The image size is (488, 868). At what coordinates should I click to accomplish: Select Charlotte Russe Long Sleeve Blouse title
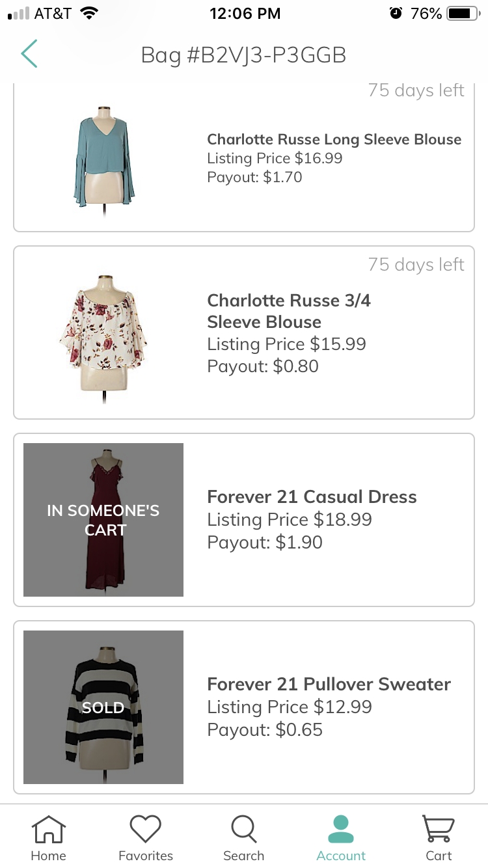point(334,139)
